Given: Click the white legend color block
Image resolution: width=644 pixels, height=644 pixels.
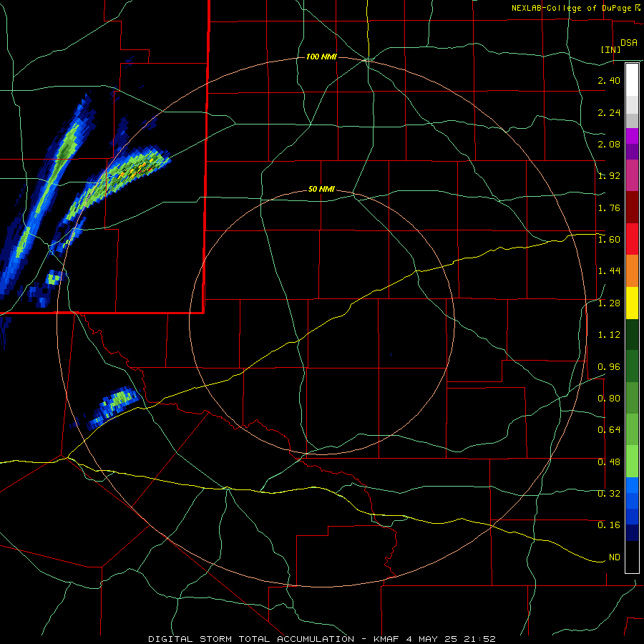Looking at the screenshot, I should click(632, 80).
